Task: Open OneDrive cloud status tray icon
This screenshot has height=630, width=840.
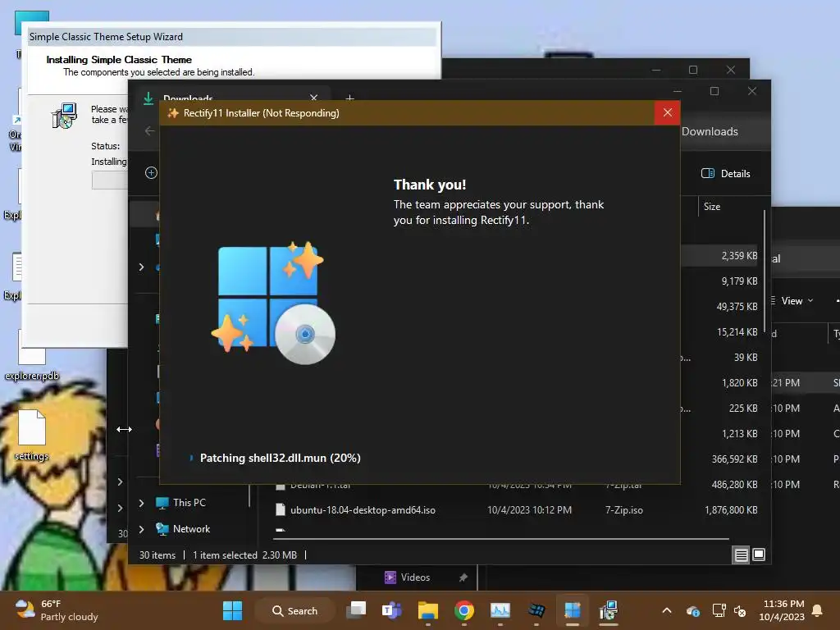Action: click(x=692, y=610)
